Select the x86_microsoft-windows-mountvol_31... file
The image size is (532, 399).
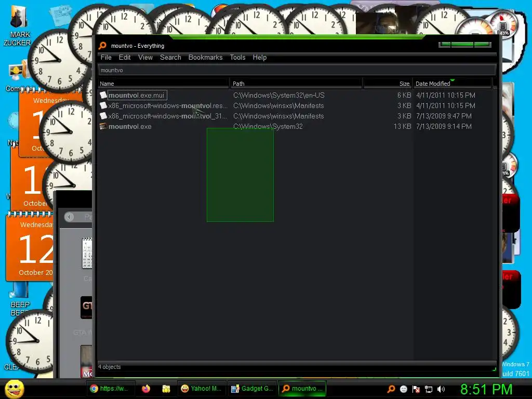coord(168,116)
